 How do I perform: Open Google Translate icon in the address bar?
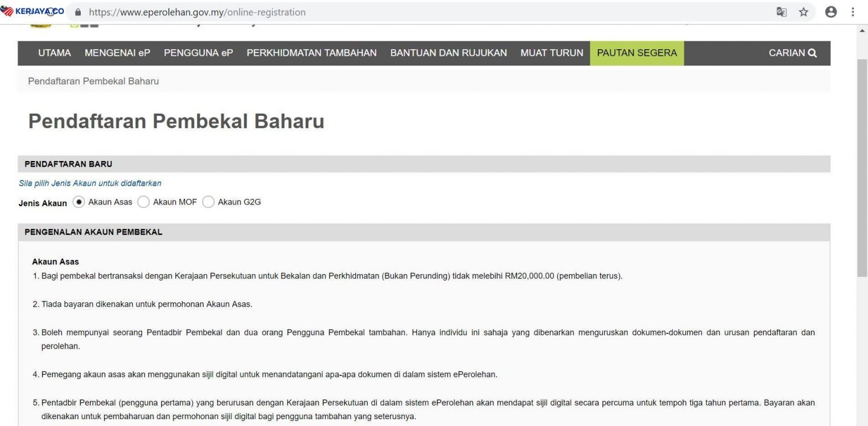pos(781,11)
